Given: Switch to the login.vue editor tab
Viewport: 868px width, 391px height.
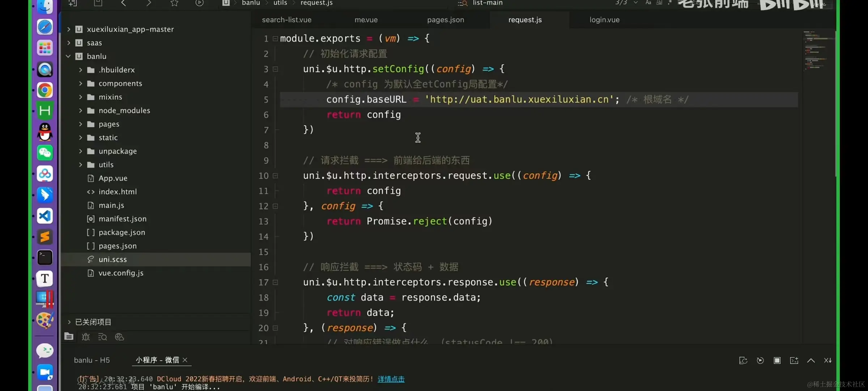Looking at the screenshot, I should (604, 20).
